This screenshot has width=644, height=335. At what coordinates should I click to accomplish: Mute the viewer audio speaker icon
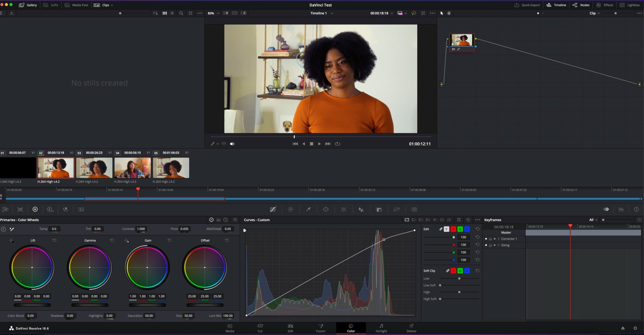(232, 144)
